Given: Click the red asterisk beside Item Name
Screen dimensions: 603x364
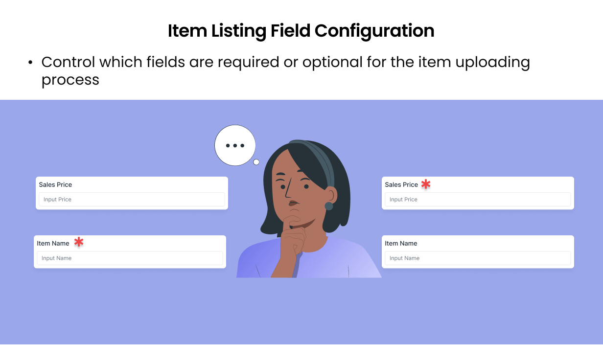Looking at the screenshot, I should coord(79,242).
